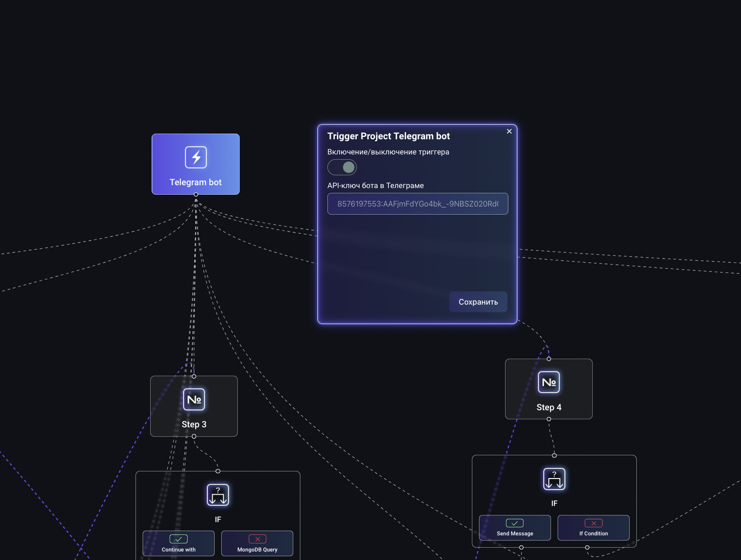Click the IF label below Step 3
This screenshot has width=741, height=560.
218,520
